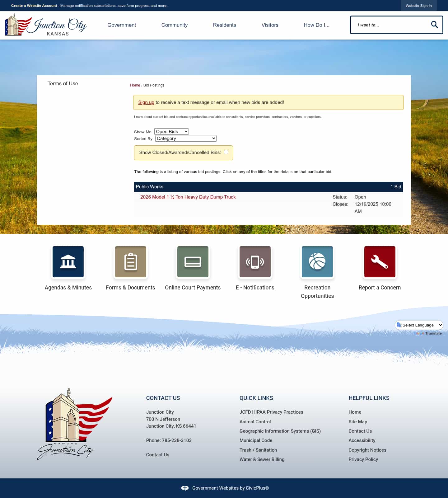
Task: Click the CivicPlus logo icon in footer
Action: coord(185,488)
